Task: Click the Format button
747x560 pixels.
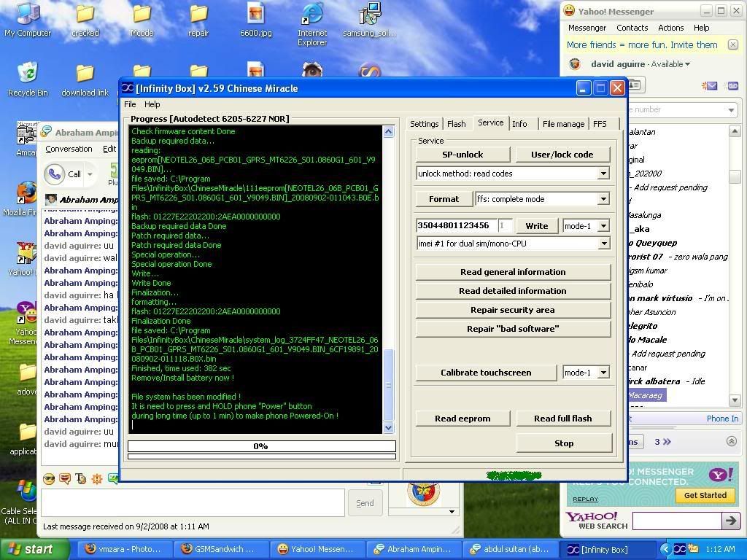Action: point(444,199)
